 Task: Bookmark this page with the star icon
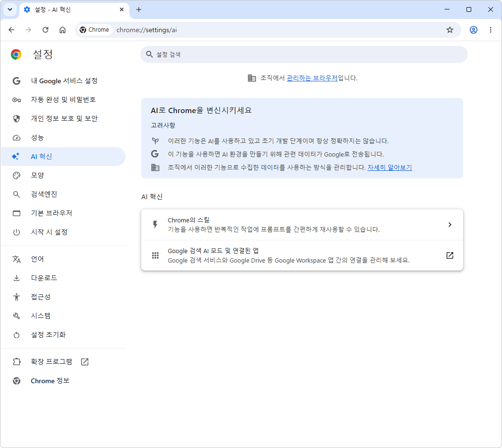point(450,30)
